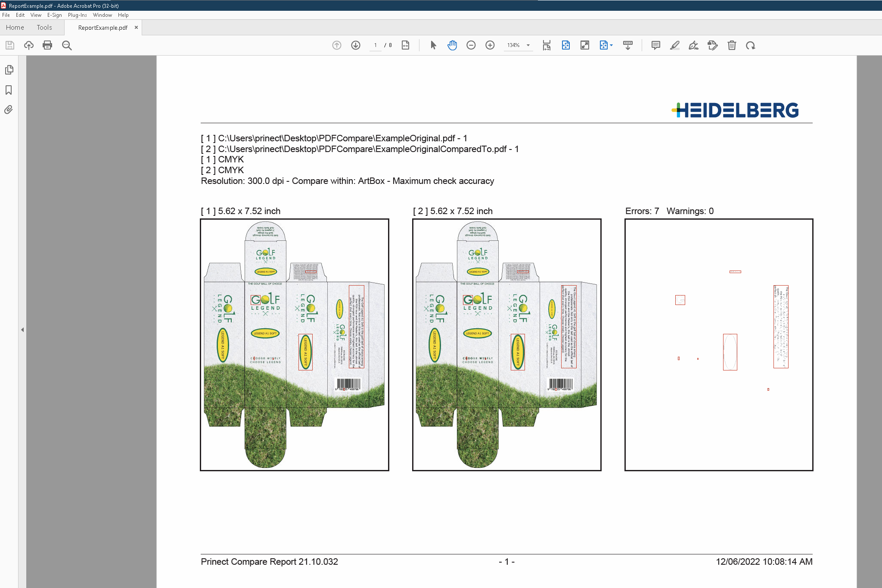Click the rotate page icon
Screen dimensions: 882x588
click(751, 45)
